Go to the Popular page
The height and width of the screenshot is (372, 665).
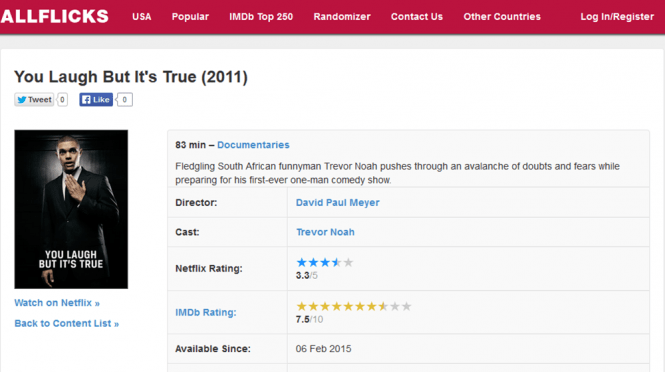click(190, 17)
